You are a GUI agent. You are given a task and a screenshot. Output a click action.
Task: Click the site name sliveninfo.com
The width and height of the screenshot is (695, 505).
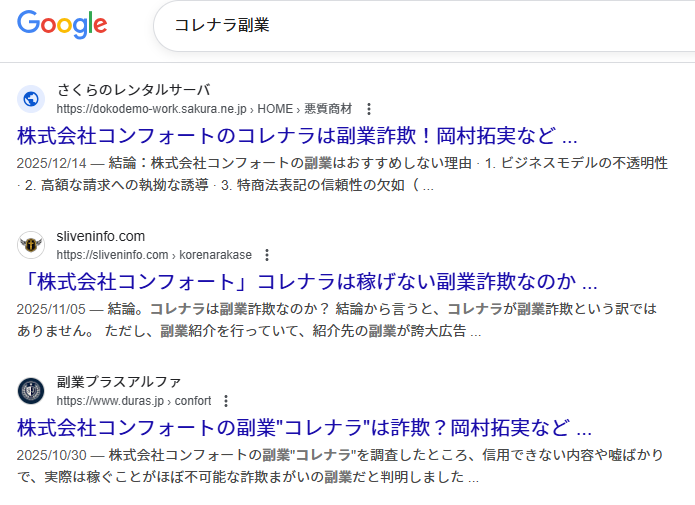click(101, 236)
